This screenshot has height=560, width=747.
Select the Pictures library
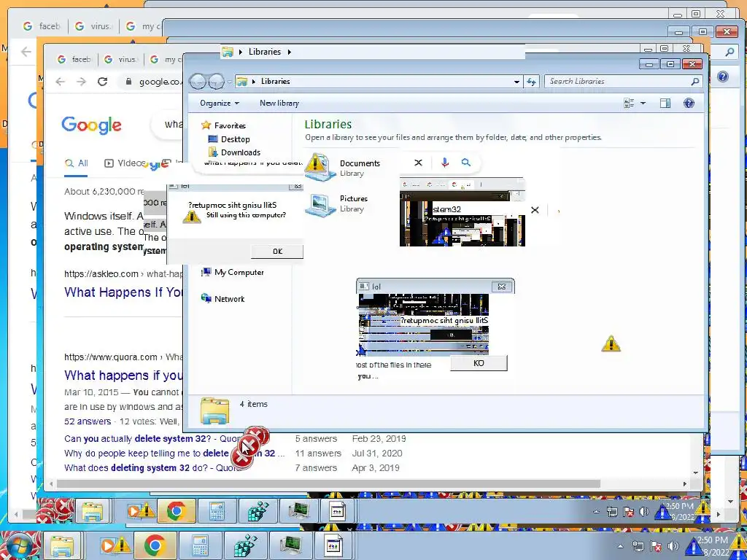(336, 204)
